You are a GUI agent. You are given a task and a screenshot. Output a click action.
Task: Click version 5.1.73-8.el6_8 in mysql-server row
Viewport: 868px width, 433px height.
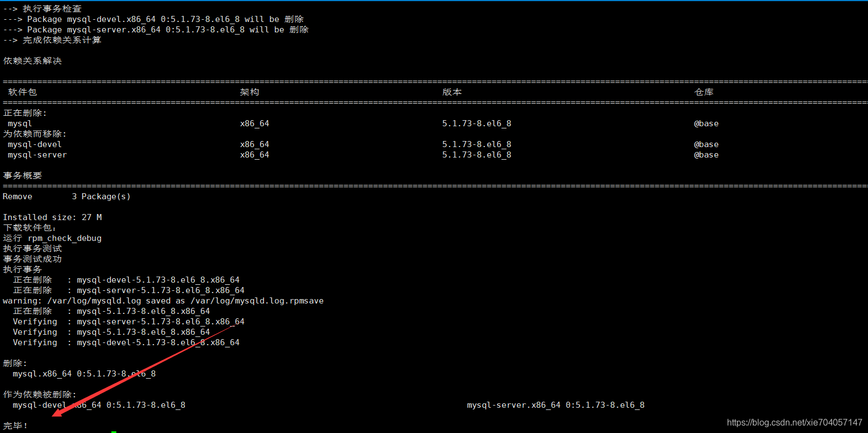pyautogui.click(x=477, y=155)
